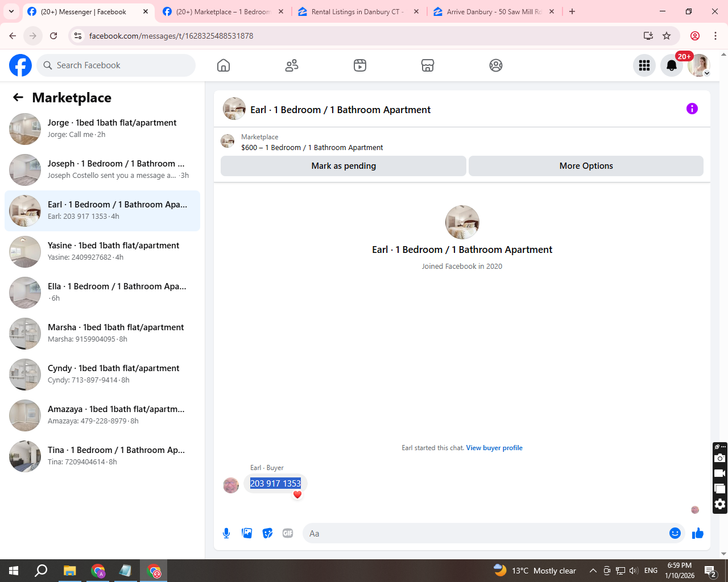The width and height of the screenshot is (728, 582).
Task: Open Chrome three-dot menu
Action: 715,36
